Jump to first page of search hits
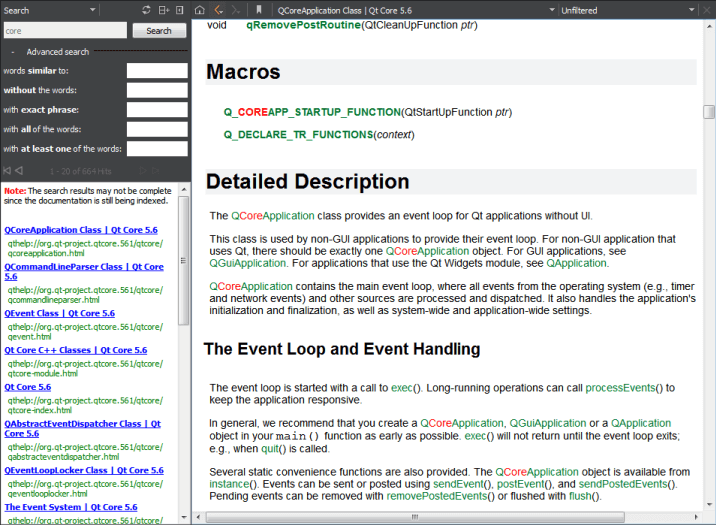The image size is (716, 525). pos(7,171)
